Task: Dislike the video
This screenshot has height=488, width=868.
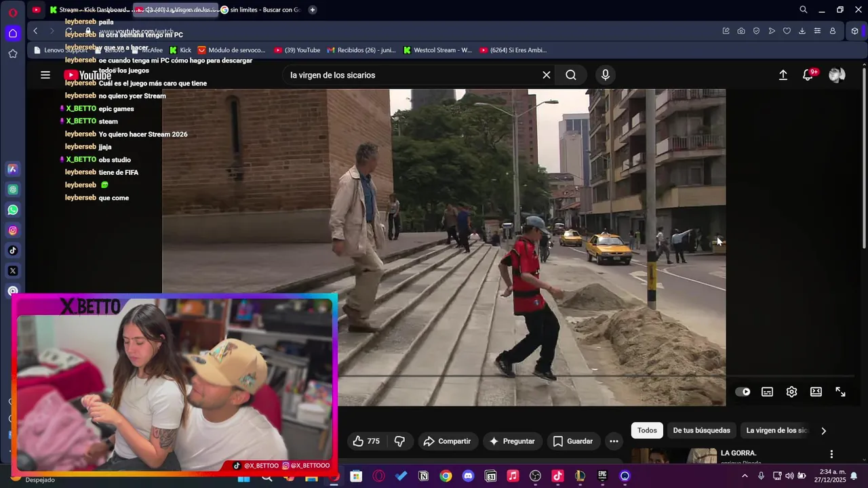Action: pos(399,441)
